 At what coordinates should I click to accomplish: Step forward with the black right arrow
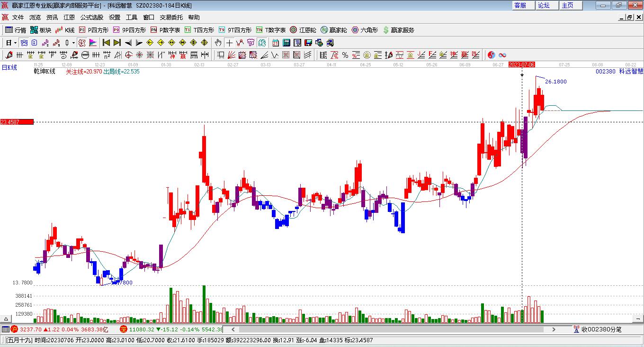coord(139,43)
